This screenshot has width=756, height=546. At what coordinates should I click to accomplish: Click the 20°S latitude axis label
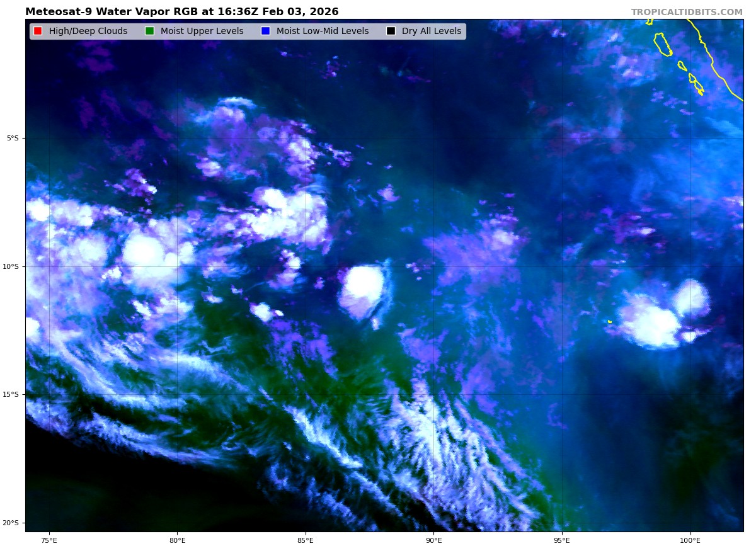click(11, 523)
